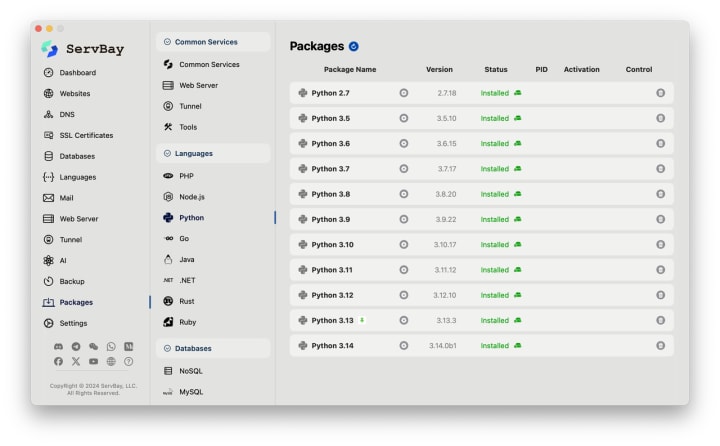Click Control column button for Python 3.7

[x=660, y=169]
